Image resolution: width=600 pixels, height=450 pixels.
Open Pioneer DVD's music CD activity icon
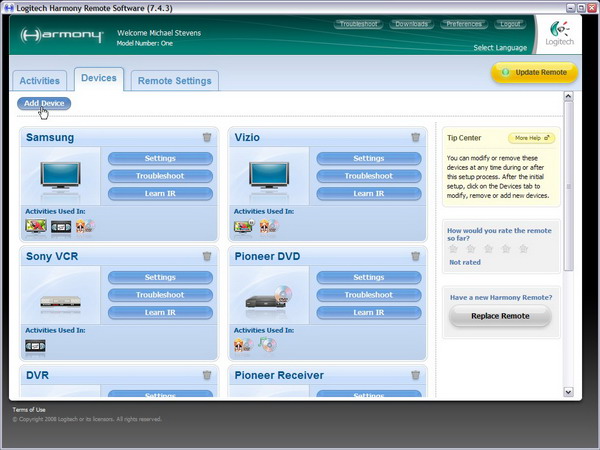[x=267, y=344]
